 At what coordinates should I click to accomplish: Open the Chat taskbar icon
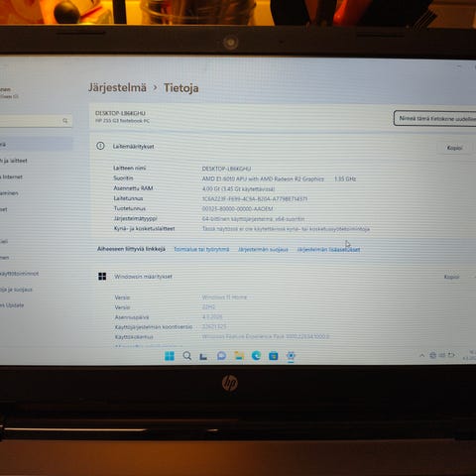tap(221, 356)
